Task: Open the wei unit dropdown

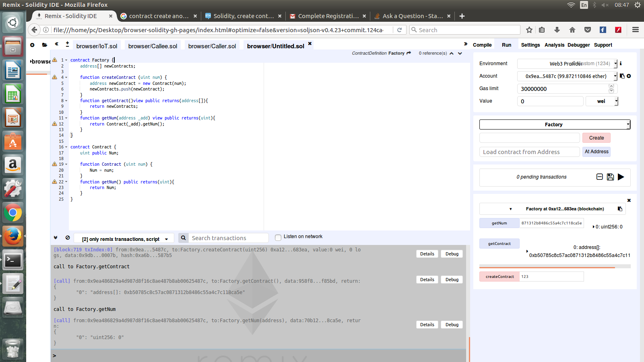Action: (602, 101)
